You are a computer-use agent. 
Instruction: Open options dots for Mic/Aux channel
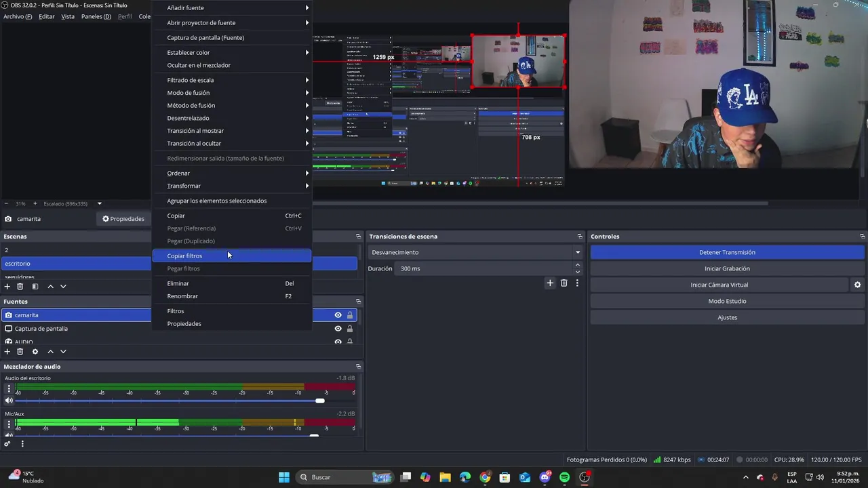9,424
